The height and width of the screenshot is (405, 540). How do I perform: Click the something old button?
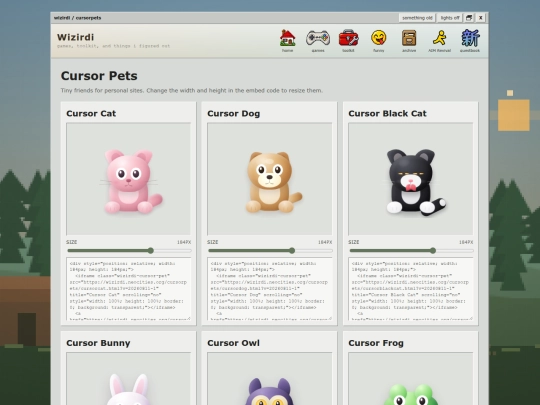[x=417, y=18]
